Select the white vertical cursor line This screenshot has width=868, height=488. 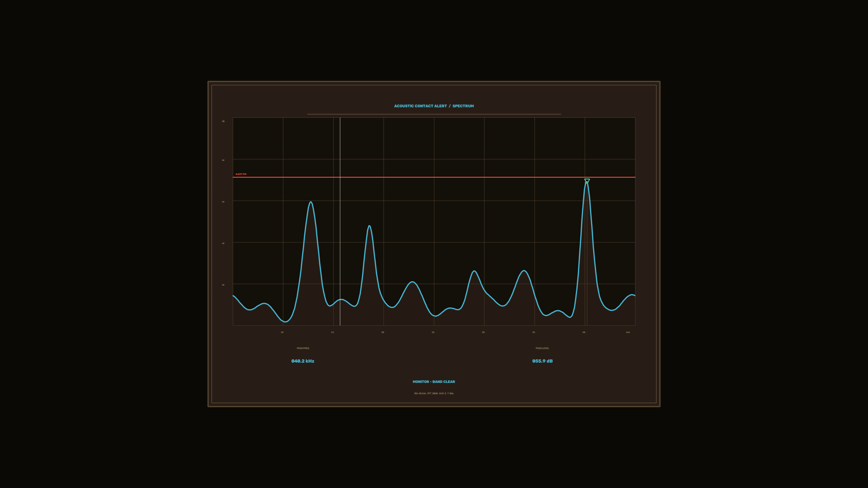pos(340,221)
